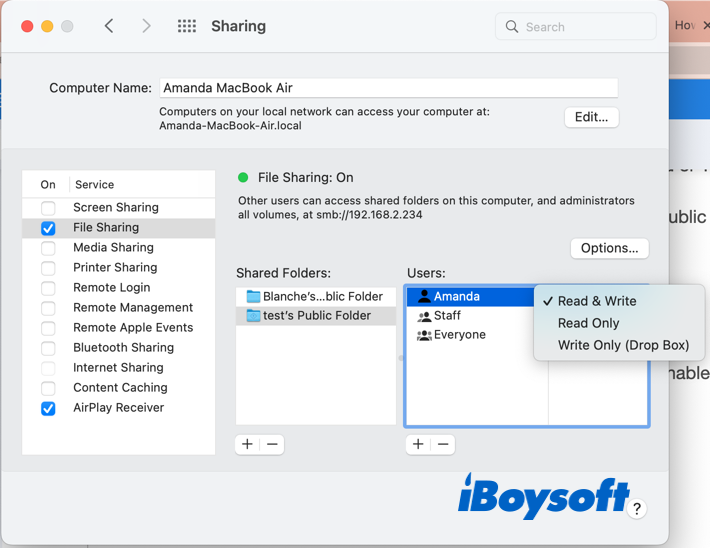Enable the Bluetooth Sharing checkbox
Image resolution: width=710 pixels, height=548 pixels.
[48, 348]
